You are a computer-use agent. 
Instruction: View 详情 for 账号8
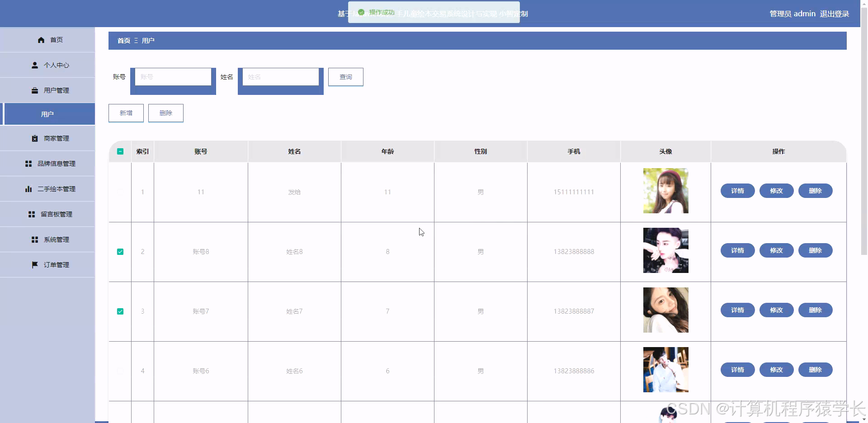coord(738,250)
